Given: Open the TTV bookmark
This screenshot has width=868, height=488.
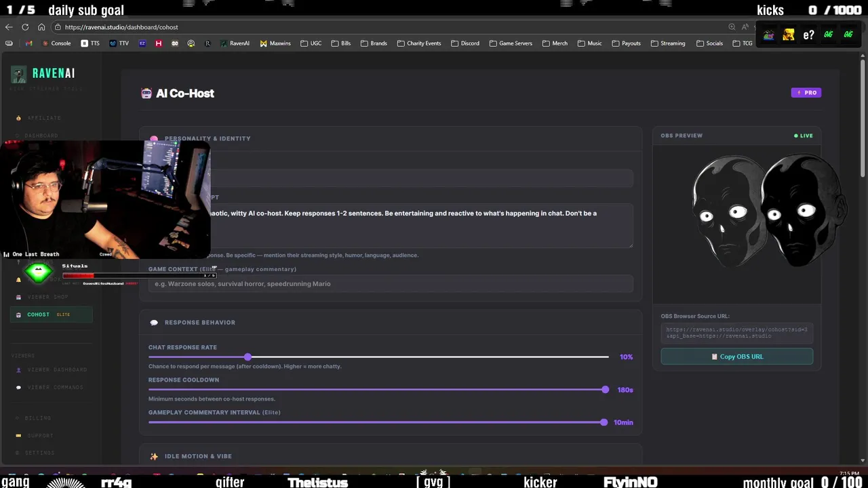Looking at the screenshot, I should (119, 43).
